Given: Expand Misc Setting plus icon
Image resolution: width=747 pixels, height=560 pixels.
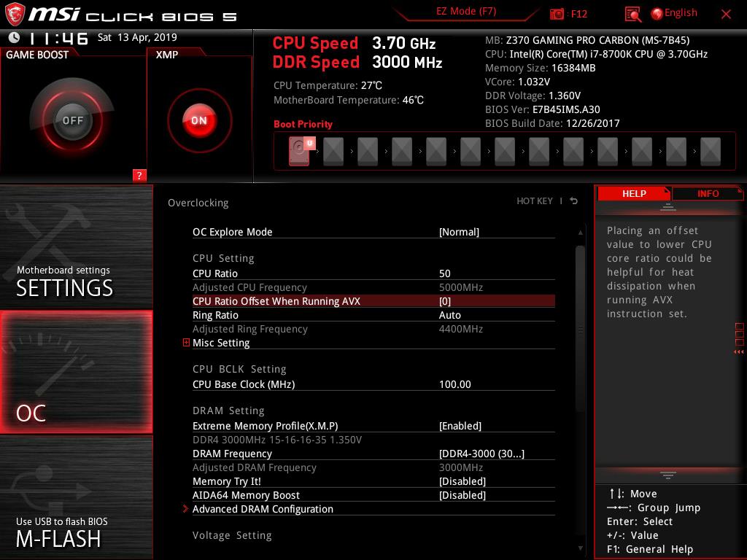Looking at the screenshot, I should click(186, 343).
